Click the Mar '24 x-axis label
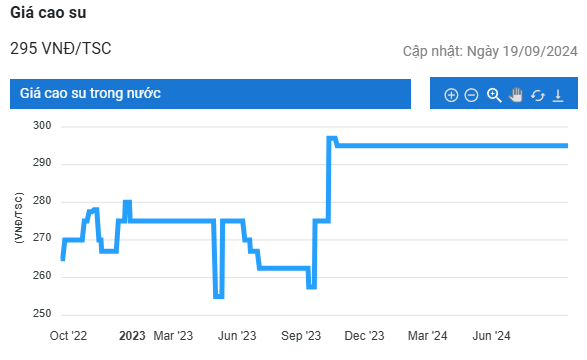The image size is (587, 360). coord(428,336)
